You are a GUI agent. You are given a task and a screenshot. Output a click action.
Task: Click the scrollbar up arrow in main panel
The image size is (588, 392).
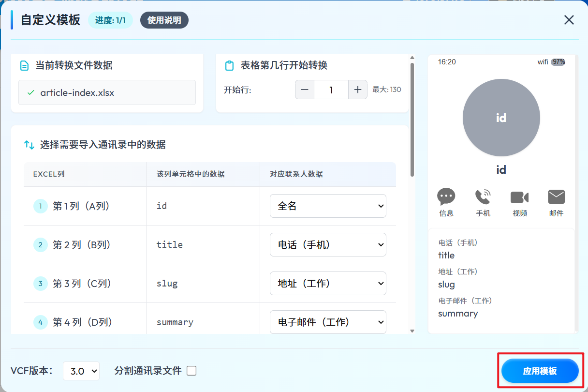tap(412, 58)
